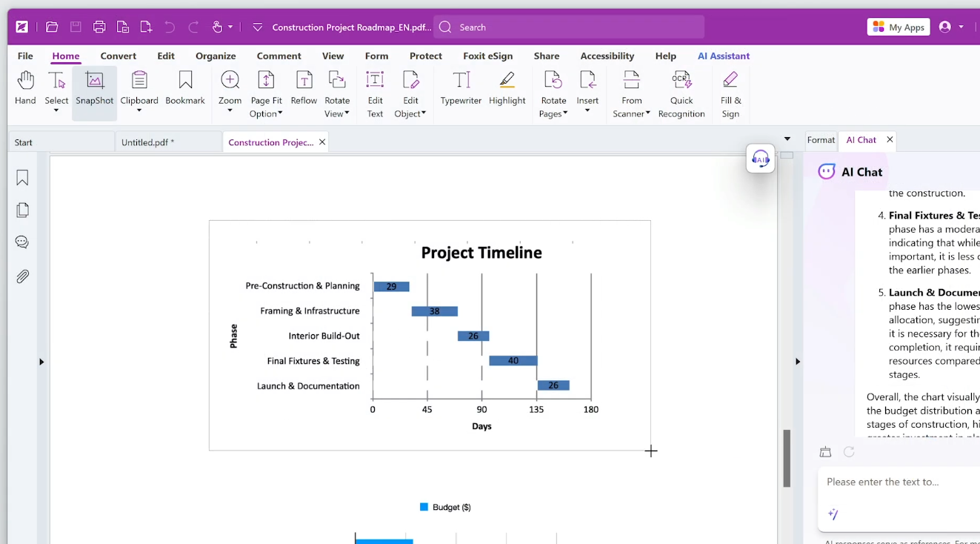Open the Protect ribbon tab
The image size is (980, 544).
coord(426,56)
